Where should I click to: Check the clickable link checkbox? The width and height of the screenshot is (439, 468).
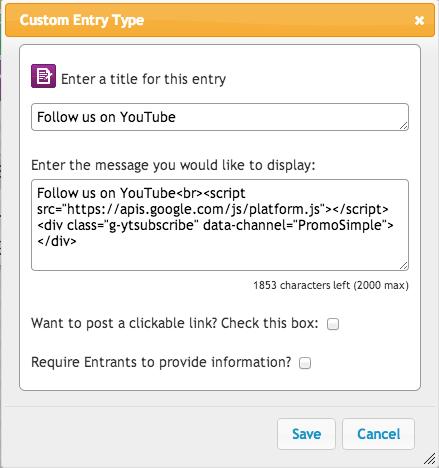pos(333,324)
